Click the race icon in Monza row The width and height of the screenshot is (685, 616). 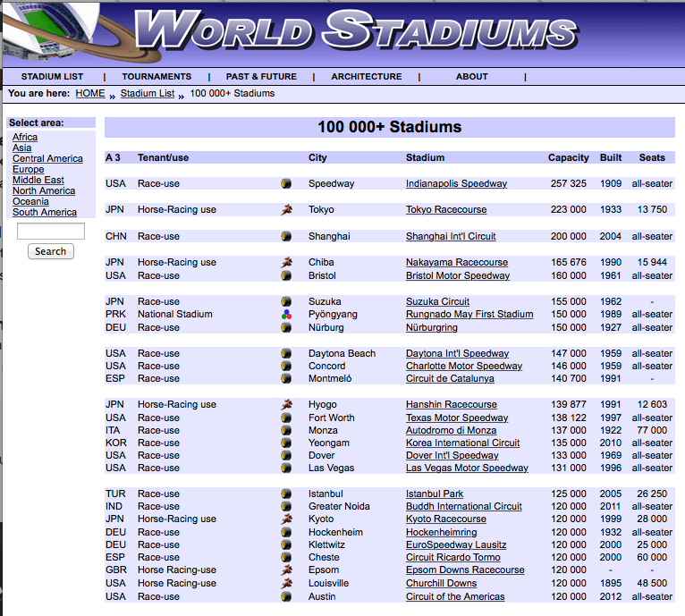click(x=286, y=430)
